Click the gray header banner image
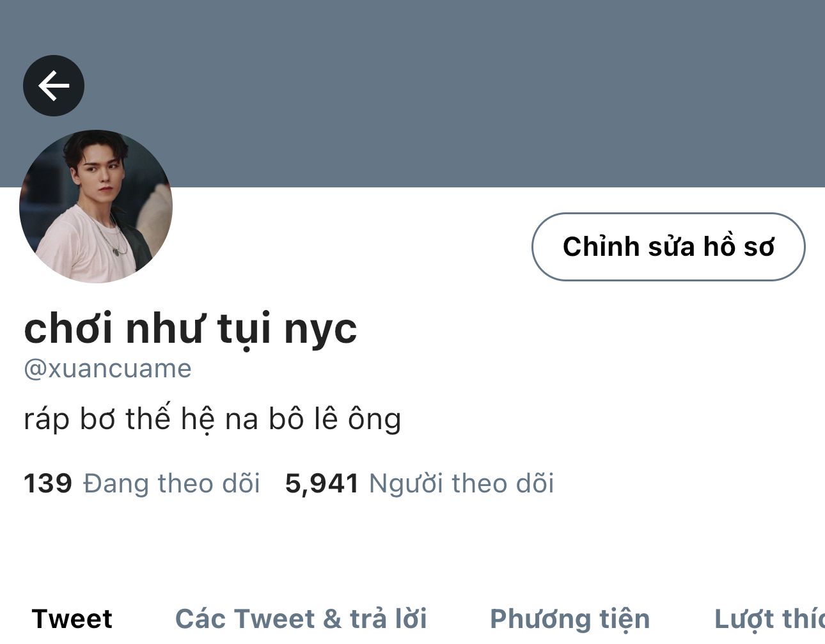 (412, 93)
